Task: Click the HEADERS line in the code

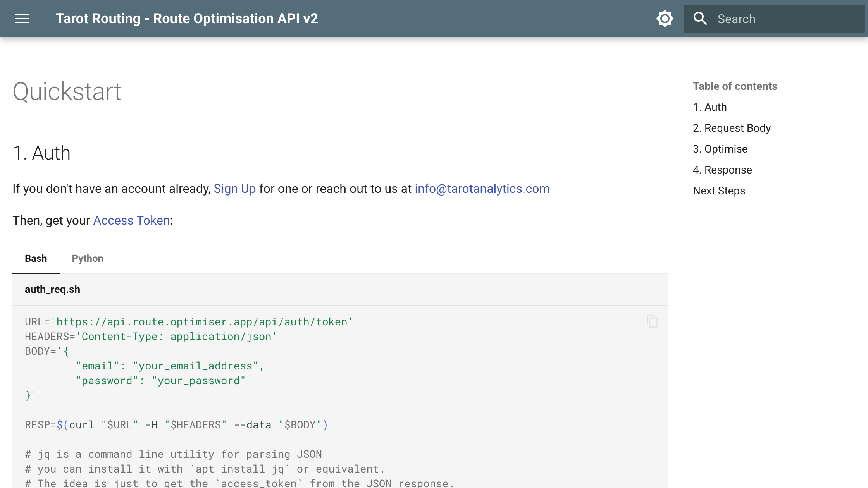Action: [x=151, y=337]
